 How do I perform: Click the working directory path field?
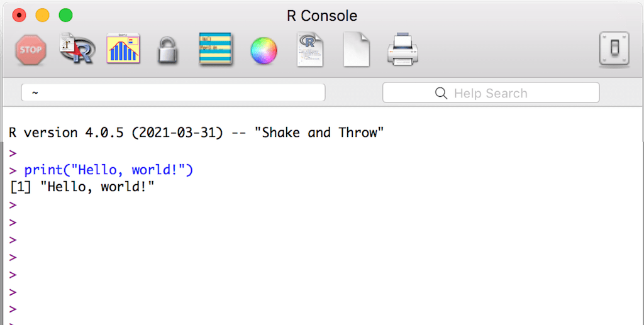(x=173, y=93)
